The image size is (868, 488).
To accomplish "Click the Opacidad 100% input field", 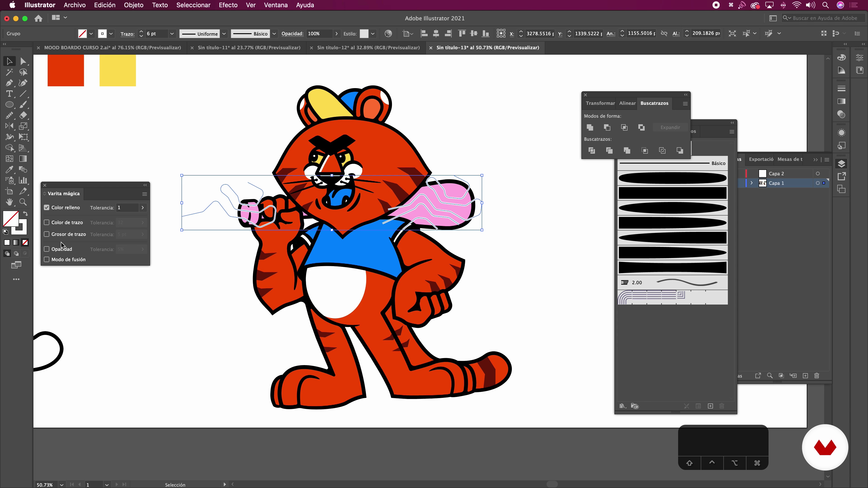I will tap(319, 34).
